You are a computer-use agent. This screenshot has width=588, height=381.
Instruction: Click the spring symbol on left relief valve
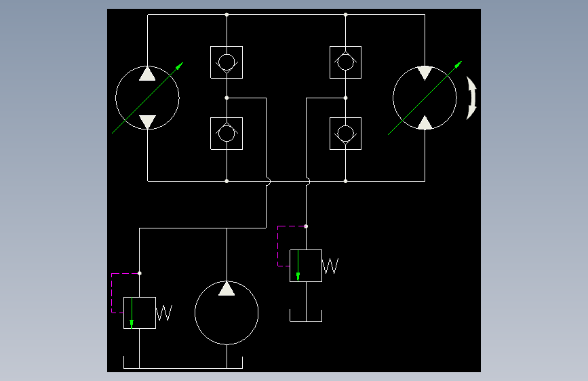[x=164, y=313]
